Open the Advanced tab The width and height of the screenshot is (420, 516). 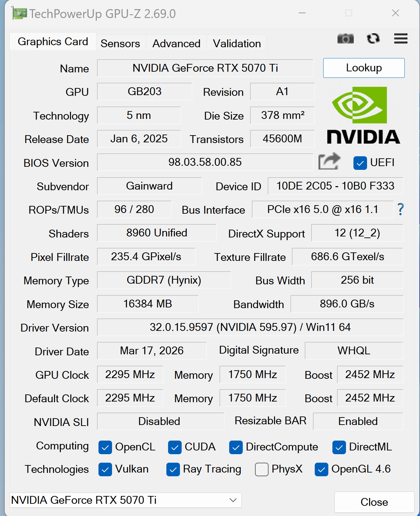(176, 43)
